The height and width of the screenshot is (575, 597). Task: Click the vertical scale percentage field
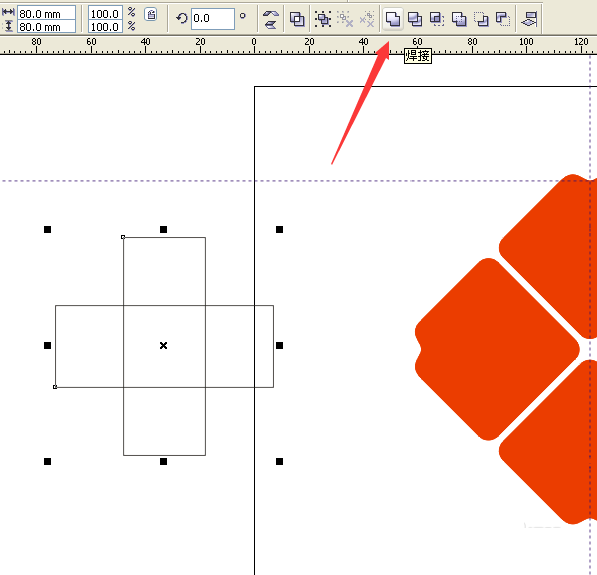click(105, 27)
